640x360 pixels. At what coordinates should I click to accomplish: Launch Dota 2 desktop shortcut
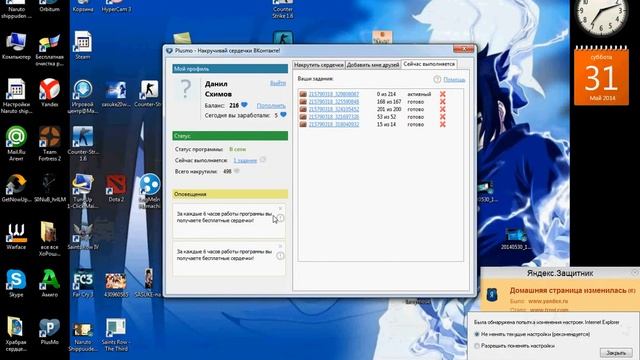click(116, 189)
